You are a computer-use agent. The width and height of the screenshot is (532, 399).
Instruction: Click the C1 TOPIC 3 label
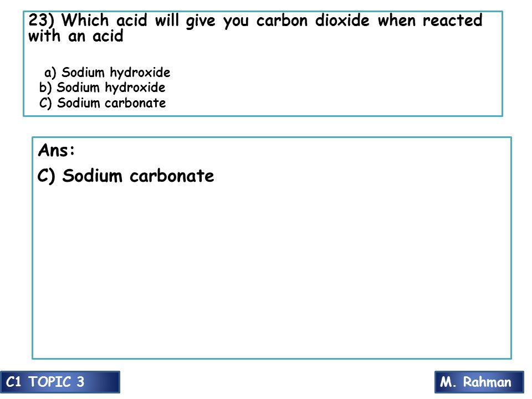[x=60, y=382]
